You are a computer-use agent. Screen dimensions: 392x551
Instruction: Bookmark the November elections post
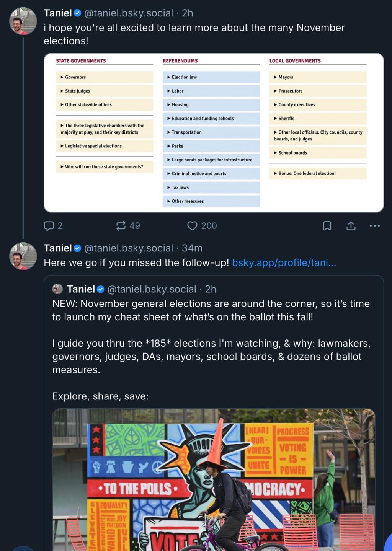(327, 226)
